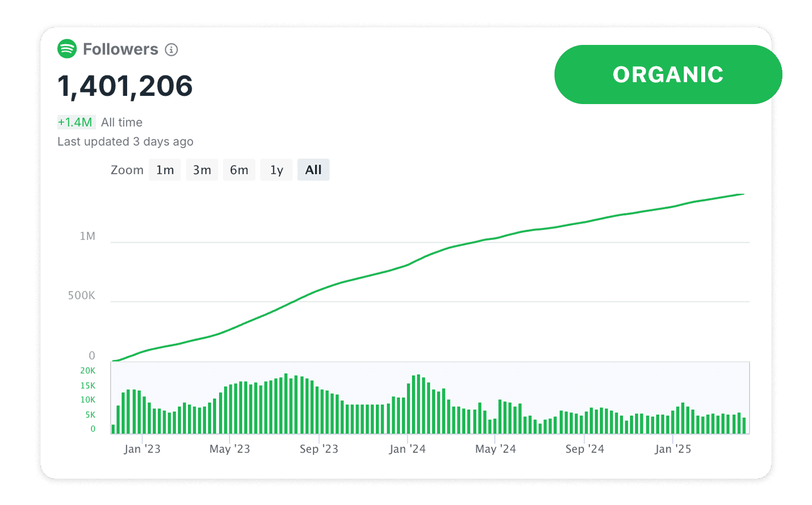Screen dimensions: 812x505
Task: Click the Last updated 3 days ago text
Action: click(125, 141)
